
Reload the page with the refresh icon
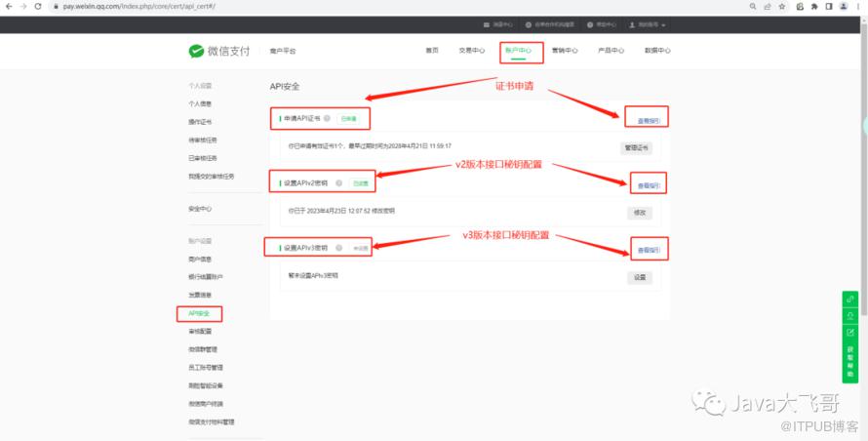click(x=38, y=7)
